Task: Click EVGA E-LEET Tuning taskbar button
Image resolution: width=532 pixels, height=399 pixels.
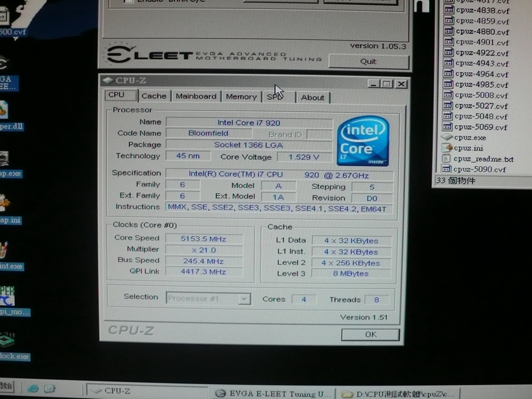Action: pos(273,394)
